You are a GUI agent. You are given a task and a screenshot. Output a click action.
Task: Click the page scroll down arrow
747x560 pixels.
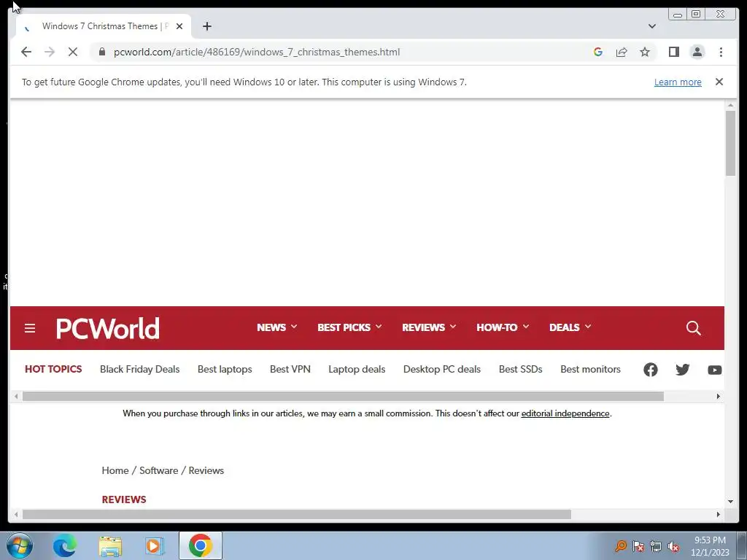point(730,501)
